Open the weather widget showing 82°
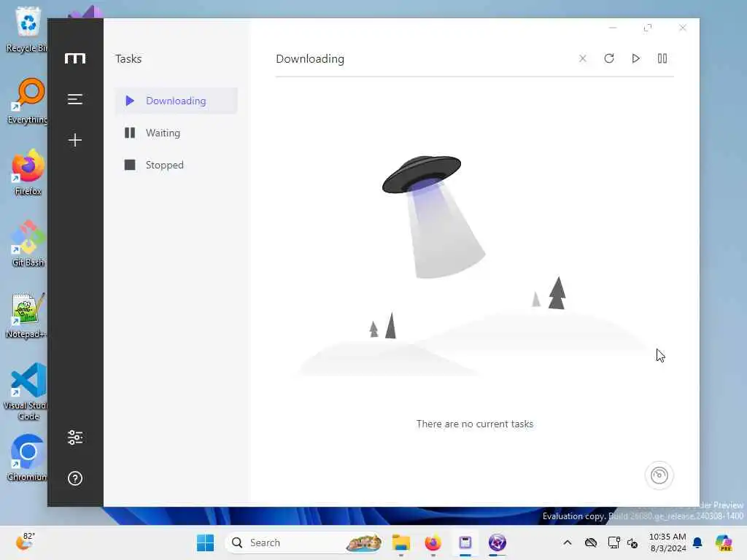The image size is (747, 560). (x=25, y=542)
